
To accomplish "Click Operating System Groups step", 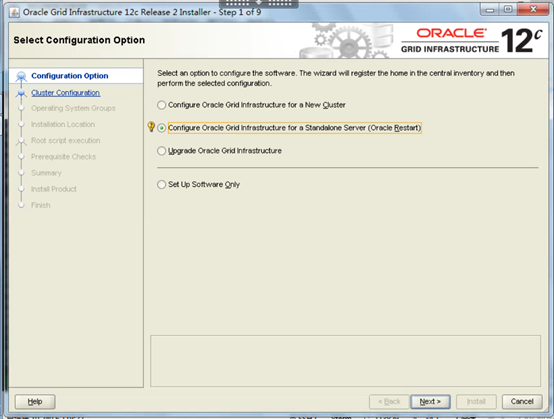I will point(73,108).
